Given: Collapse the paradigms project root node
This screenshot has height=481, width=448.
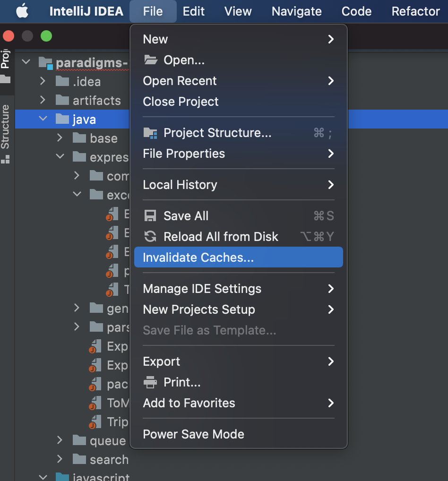Looking at the screenshot, I should coord(26,62).
